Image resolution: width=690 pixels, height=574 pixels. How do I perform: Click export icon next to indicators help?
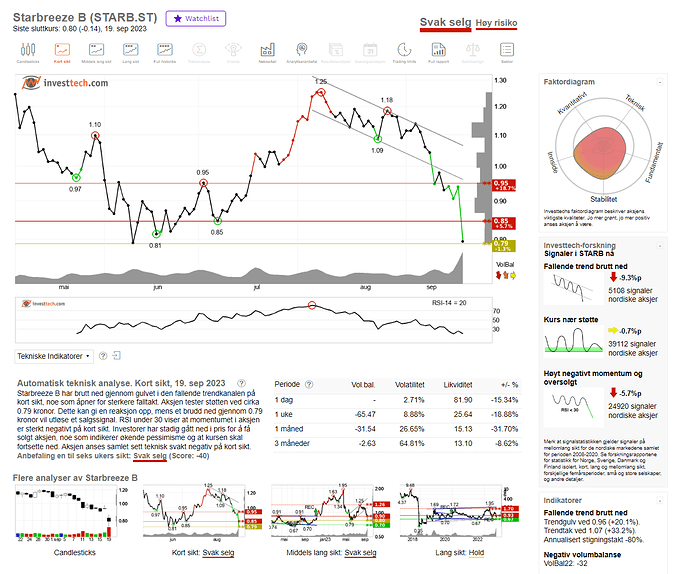click(117, 356)
